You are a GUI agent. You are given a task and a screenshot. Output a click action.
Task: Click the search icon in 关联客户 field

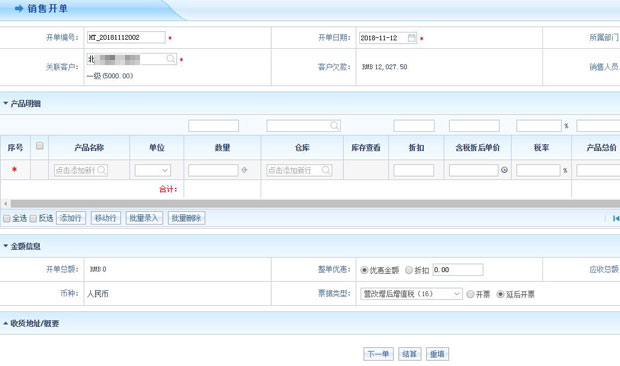pyautogui.click(x=171, y=59)
